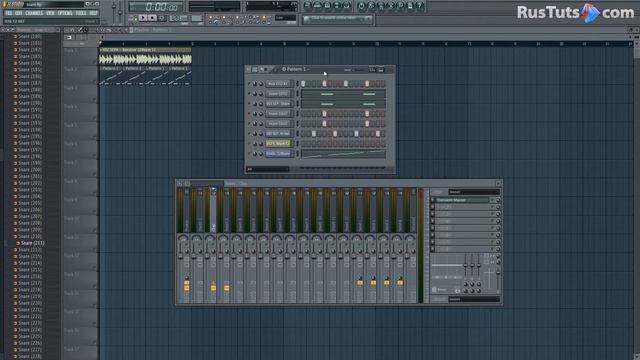Click the hi-hat channel button
The height and width of the screenshot is (360, 640).
[x=278, y=134]
